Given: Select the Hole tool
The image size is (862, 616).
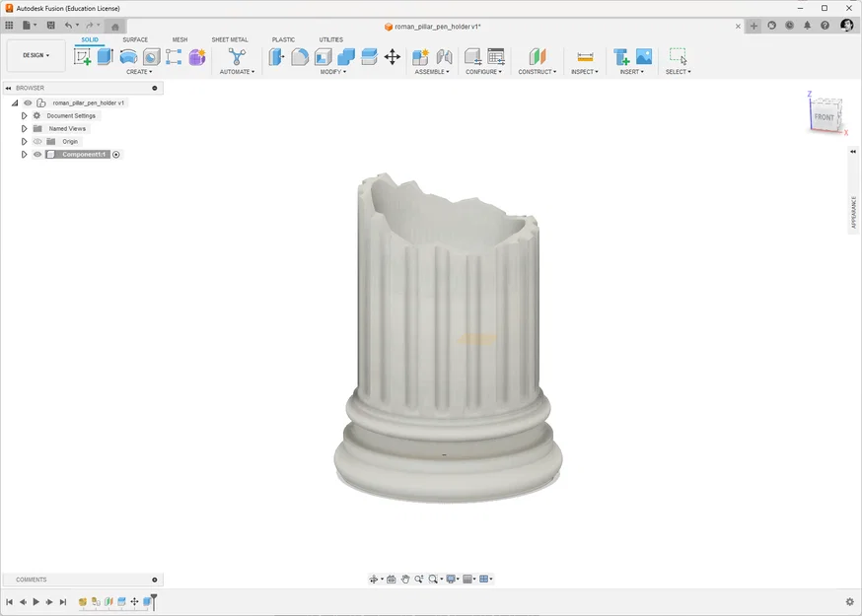Looking at the screenshot, I should (x=151, y=56).
